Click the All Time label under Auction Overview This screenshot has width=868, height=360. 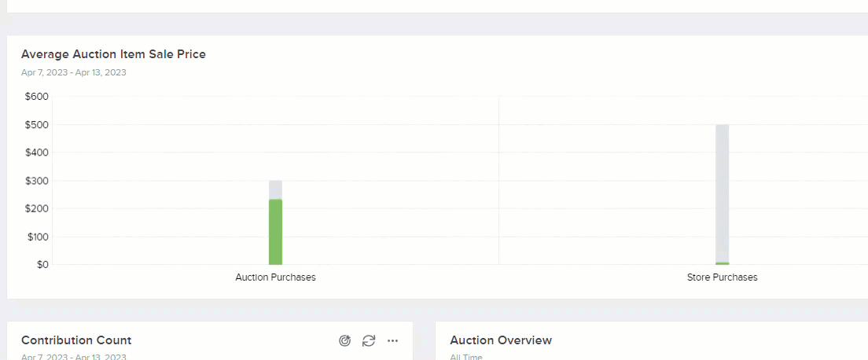(x=465, y=357)
